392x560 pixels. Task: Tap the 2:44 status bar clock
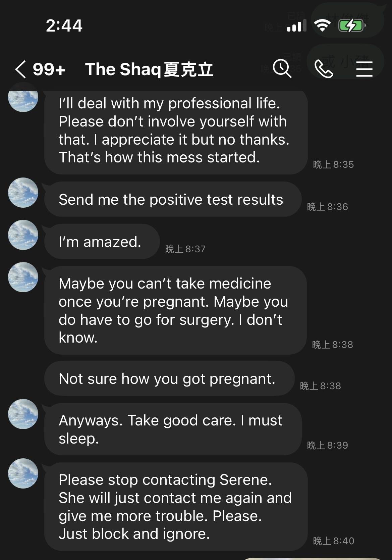64,26
